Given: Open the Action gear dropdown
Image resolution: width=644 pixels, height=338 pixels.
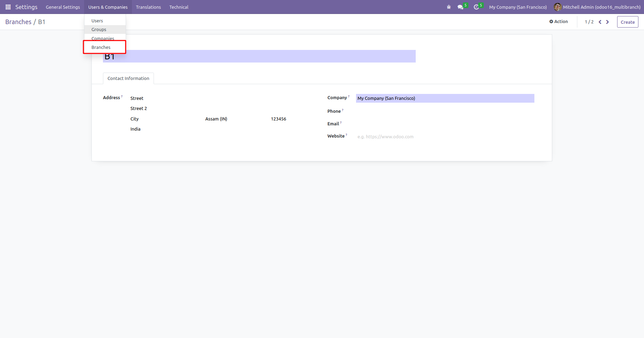Looking at the screenshot, I should point(558,22).
